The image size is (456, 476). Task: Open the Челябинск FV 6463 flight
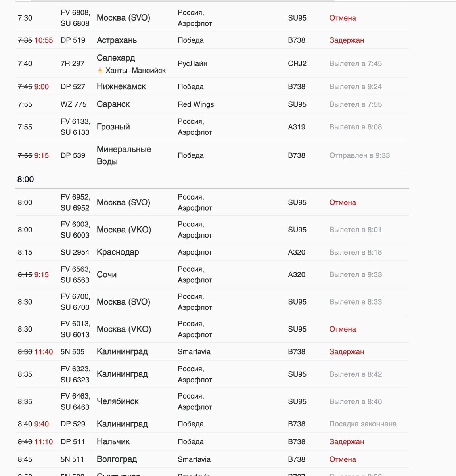(x=212, y=401)
